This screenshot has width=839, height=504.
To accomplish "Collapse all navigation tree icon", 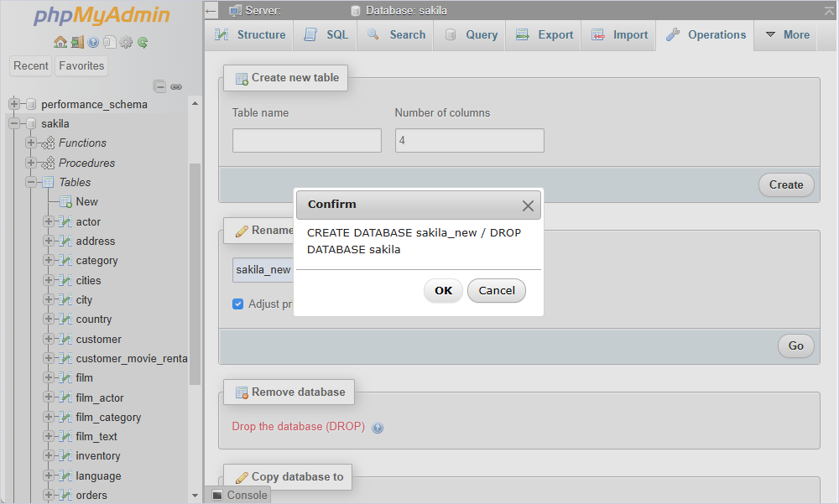I will point(159,86).
